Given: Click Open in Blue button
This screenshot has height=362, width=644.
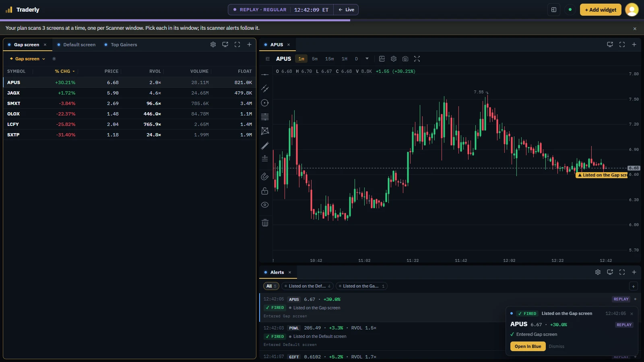Looking at the screenshot, I should pyautogui.click(x=528, y=346).
